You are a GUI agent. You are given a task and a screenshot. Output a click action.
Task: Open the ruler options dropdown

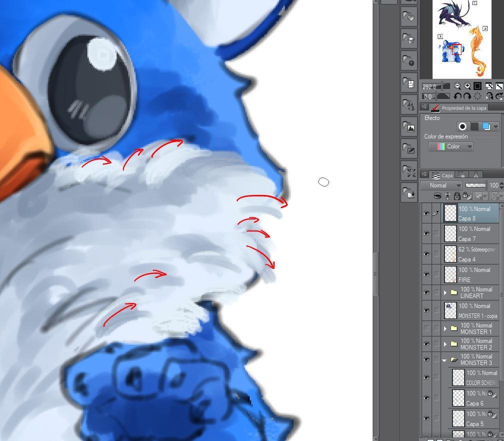pyautogui.click(x=497, y=196)
